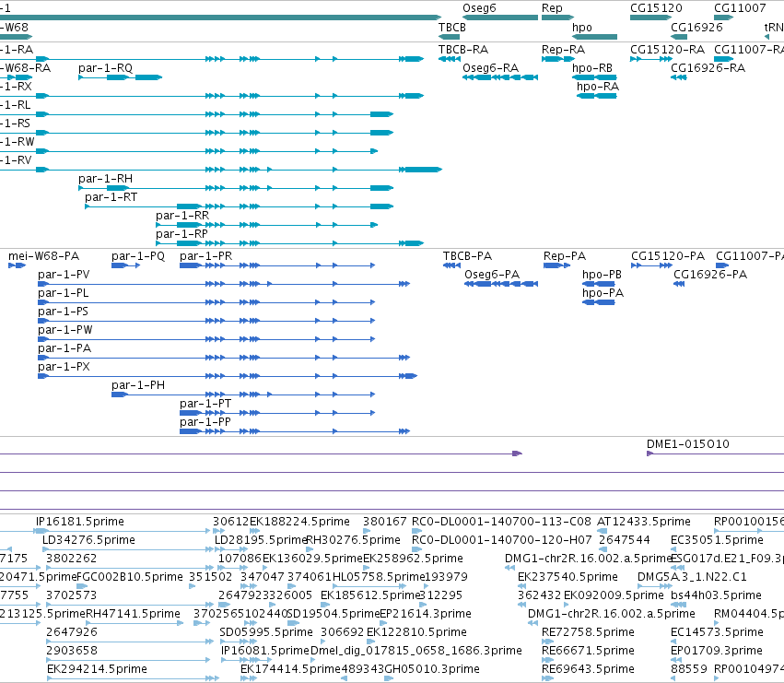Screen dimensions: 784x683
Task: Click the par-1-RT transcript label
Action: tap(111, 197)
